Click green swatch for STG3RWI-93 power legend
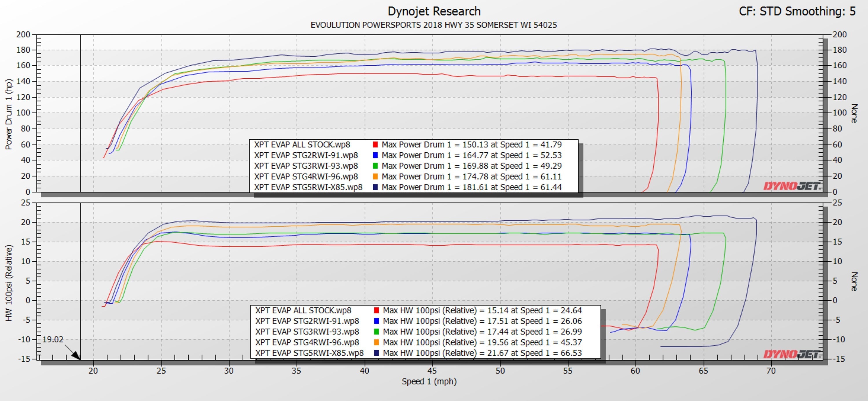This screenshot has height=401, width=868. pos(375,166)
